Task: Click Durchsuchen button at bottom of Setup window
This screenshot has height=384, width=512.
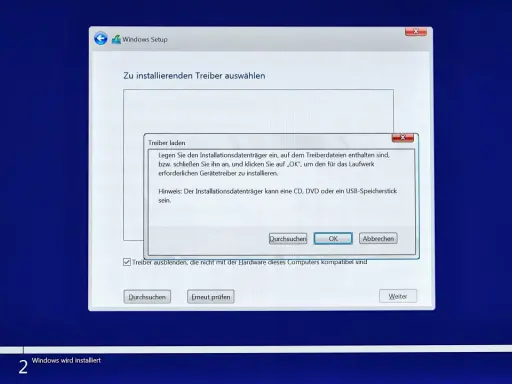Action: coord(147,297)
